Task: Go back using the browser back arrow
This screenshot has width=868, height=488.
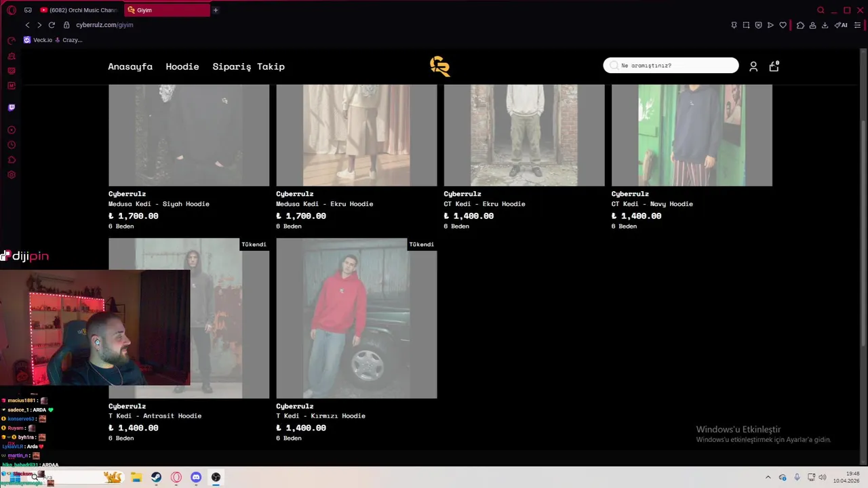Action: 27,25
